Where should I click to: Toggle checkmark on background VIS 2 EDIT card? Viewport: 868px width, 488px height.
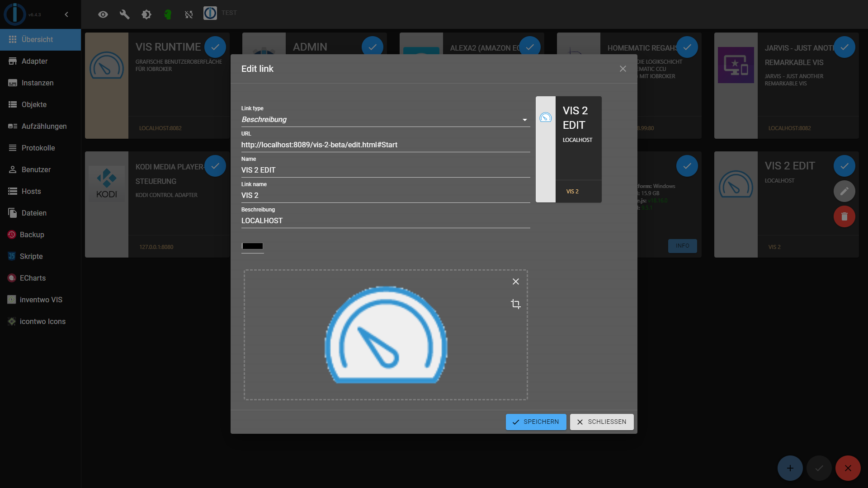(x=844, y=166)
